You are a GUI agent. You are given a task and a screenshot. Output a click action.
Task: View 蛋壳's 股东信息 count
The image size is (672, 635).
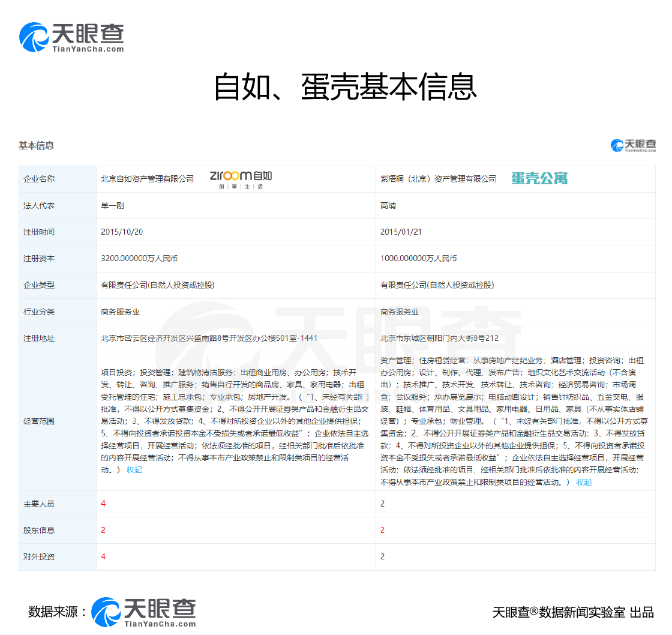pos(383,530)
